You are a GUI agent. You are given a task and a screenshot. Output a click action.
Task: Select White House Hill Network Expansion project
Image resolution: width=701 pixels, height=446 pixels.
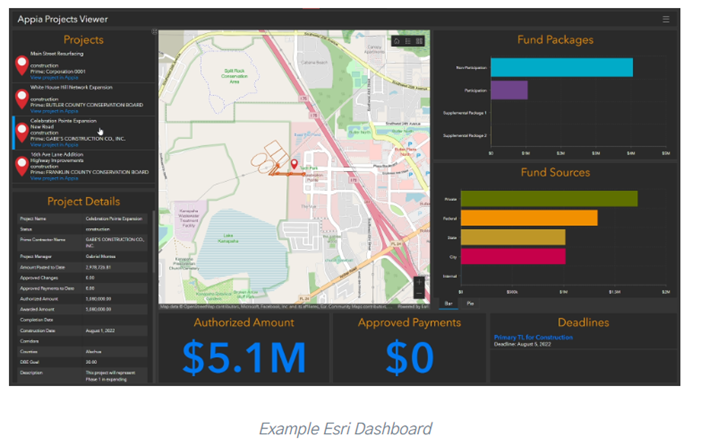71,88
